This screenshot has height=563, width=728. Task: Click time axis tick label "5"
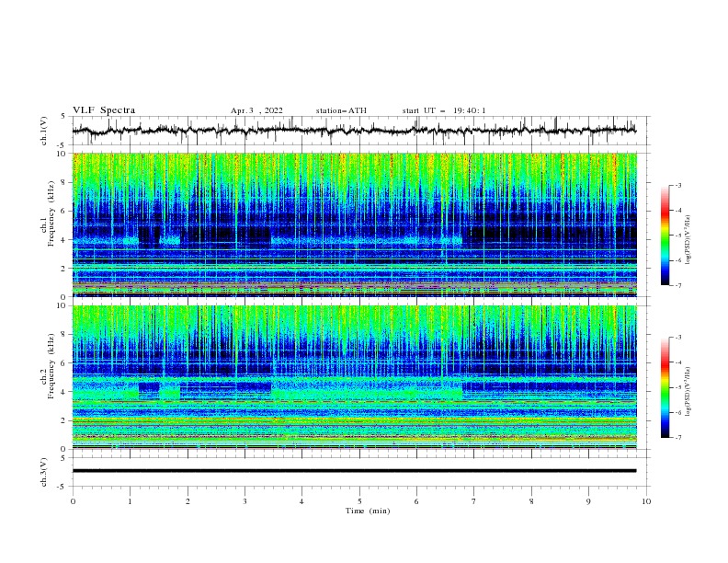click(x=359, y=501)
